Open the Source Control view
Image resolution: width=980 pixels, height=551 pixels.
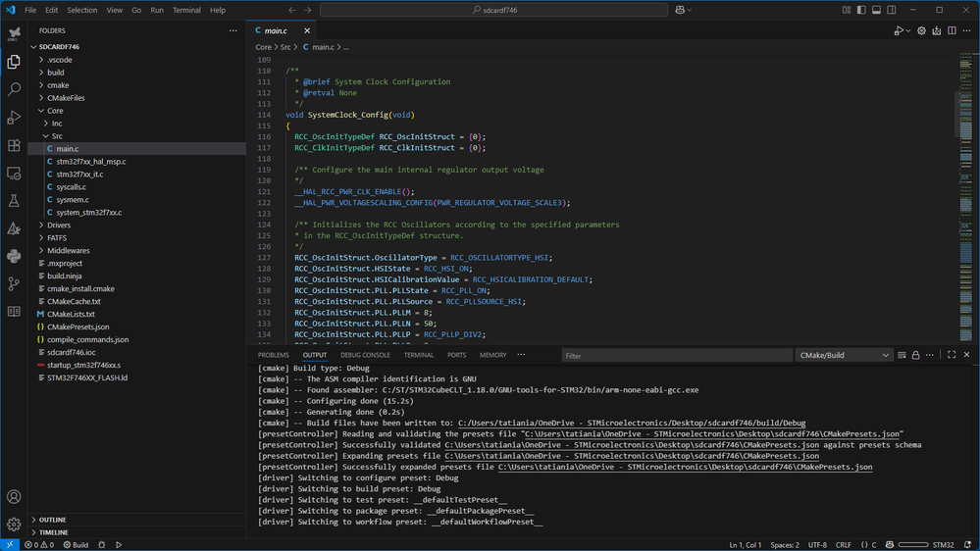point(14,284)
